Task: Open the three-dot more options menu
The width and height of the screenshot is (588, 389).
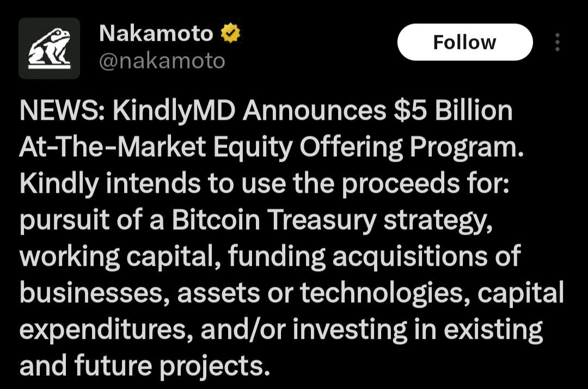Action: click(x=558, y=42)
